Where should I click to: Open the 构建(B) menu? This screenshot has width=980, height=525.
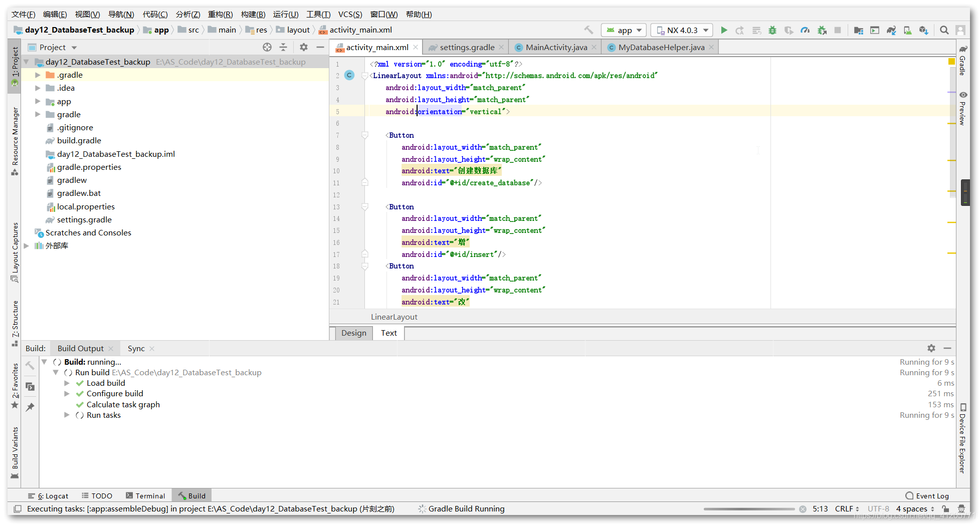[253, 14]
